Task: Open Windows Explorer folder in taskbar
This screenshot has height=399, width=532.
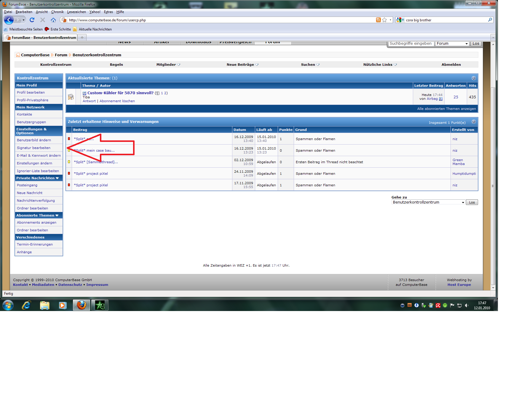Action: (x=44, y=305)
